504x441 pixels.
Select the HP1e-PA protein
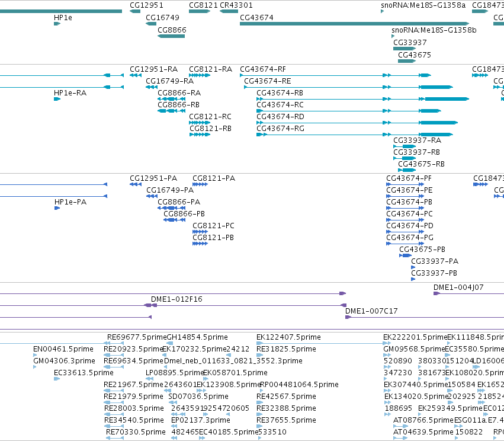[x=70, y=202]
